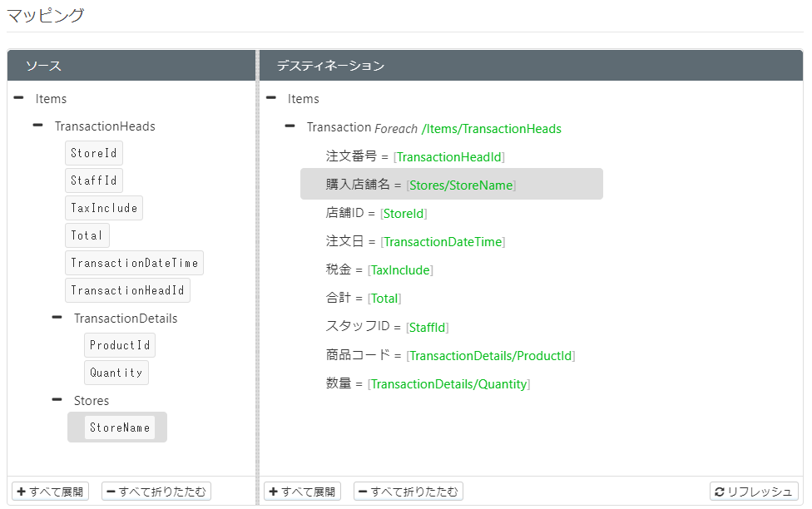Collapse the Items node in the source tree
The height and width of the screenshot is (509, 812).
pyautogui.click(x=17, y=98)
